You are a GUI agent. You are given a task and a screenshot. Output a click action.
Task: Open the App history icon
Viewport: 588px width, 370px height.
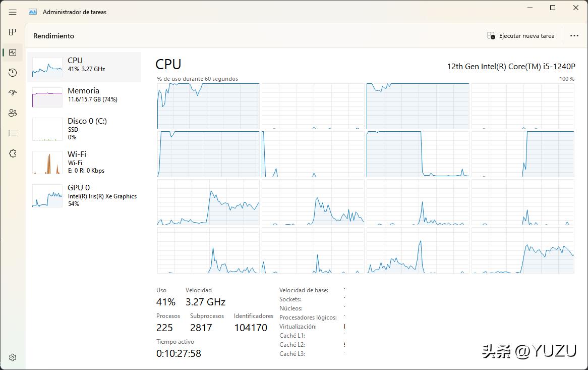coord(13,73)
